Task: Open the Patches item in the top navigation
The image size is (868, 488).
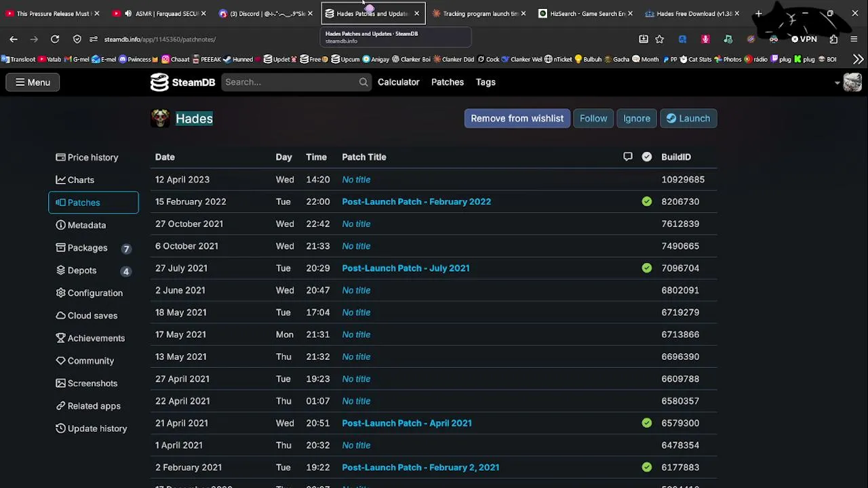Action: tap(448, 82)
